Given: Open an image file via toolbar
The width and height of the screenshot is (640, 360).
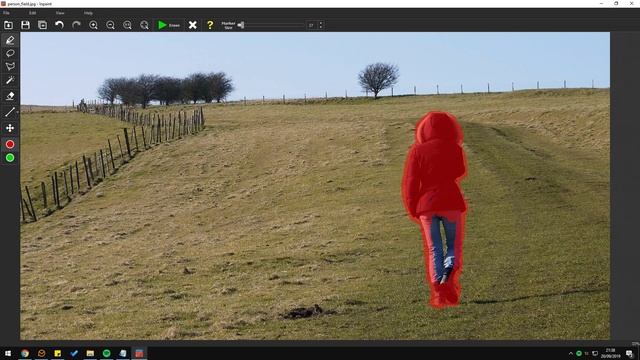Looking at the screenshot, I should [8, 25].
